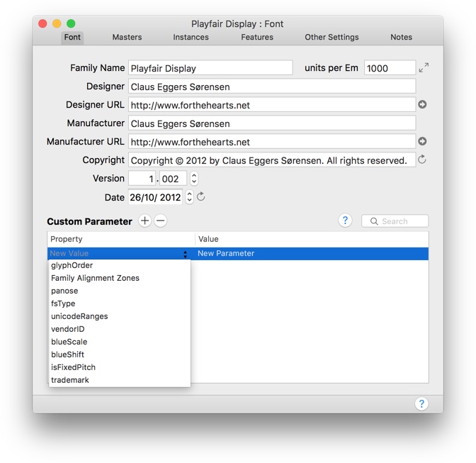Click the Date stepper arrows
This screenshot has width=476, height=463.
click(x=189, y=197)
